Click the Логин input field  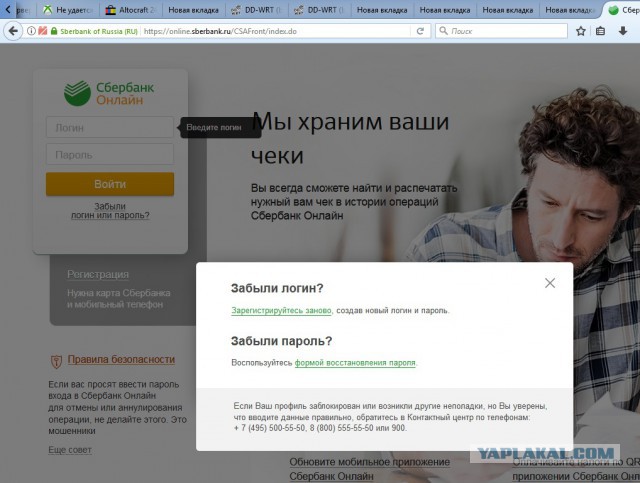coord(110,127)
